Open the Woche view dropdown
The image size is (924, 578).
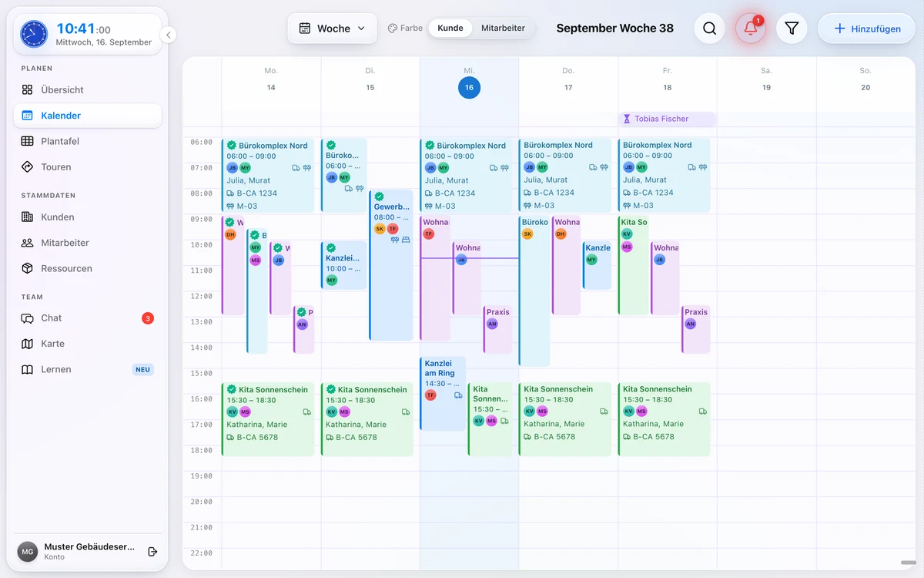[333, 29]
